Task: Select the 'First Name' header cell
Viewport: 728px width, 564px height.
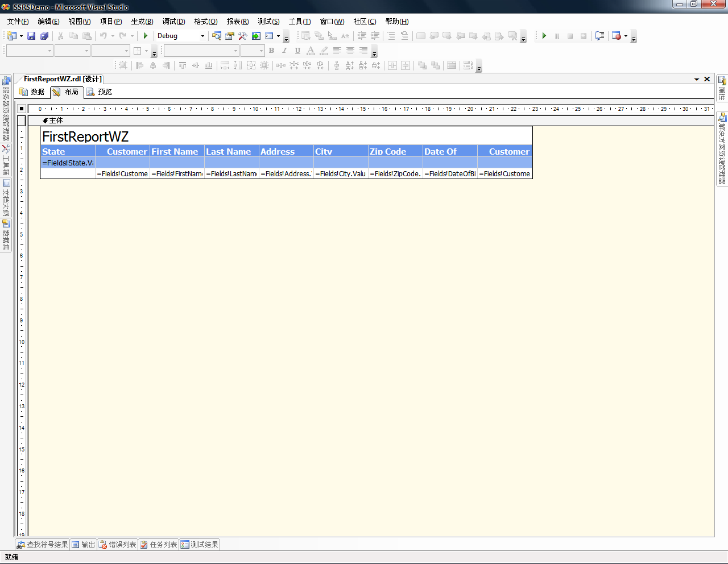Action: point(177,151)
